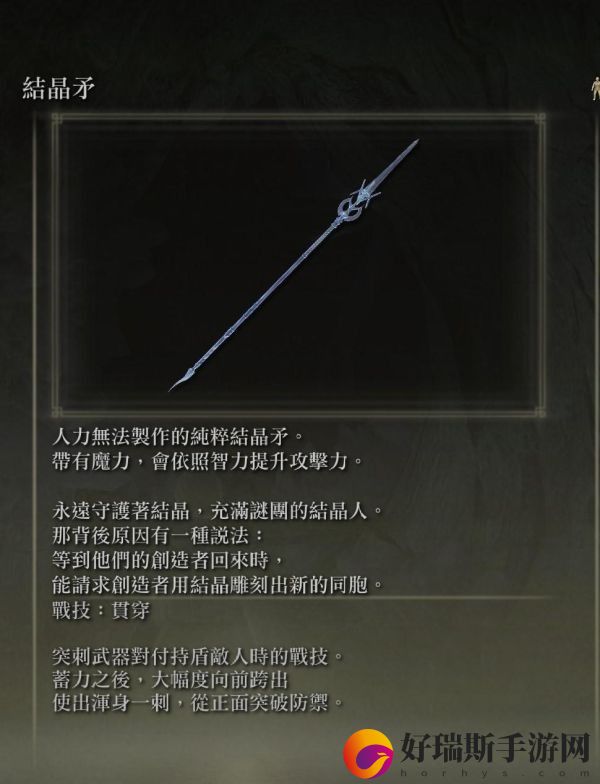This screenshot has width=600, height=784.
Task: Click the curved bottom end of the spear
Action: click(179, 380)
